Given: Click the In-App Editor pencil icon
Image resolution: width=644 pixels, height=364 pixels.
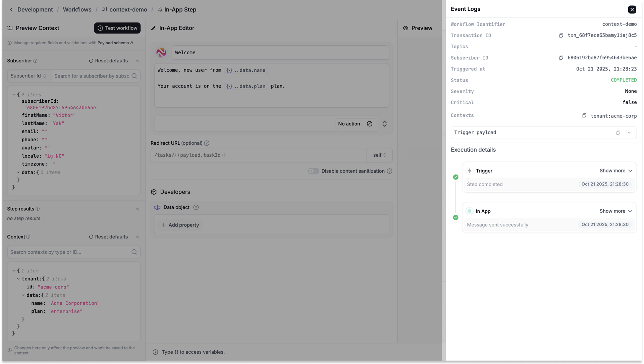Looking at the screenshot, I should click(154, 28).
